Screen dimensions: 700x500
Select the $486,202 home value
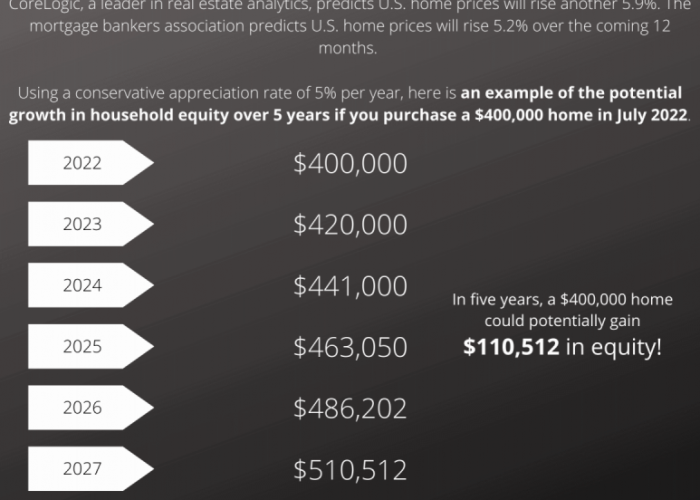click(350, 408)
